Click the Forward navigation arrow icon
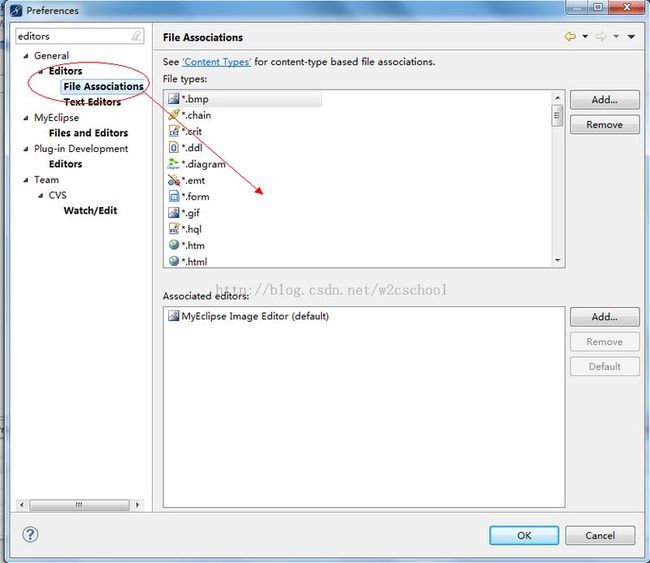Image resolution: width=650 pixels, height=563 pixels. 601,36
